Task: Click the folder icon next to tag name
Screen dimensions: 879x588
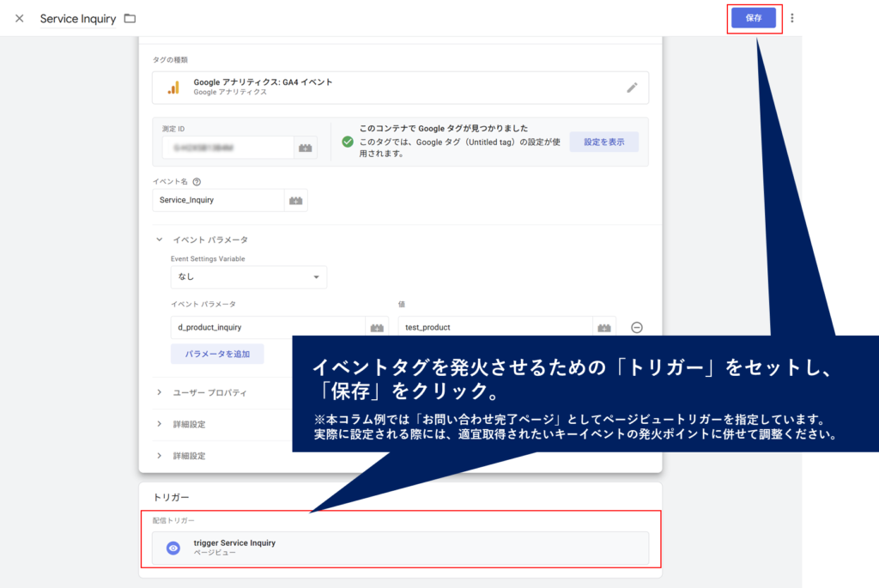Action: point(130,18)
